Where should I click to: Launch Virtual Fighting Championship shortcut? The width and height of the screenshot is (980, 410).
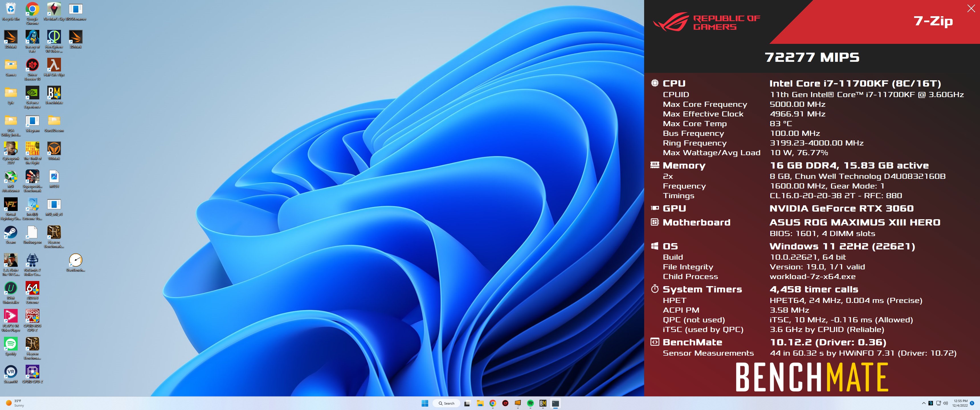pyautogui.click(x=11, y=208)
